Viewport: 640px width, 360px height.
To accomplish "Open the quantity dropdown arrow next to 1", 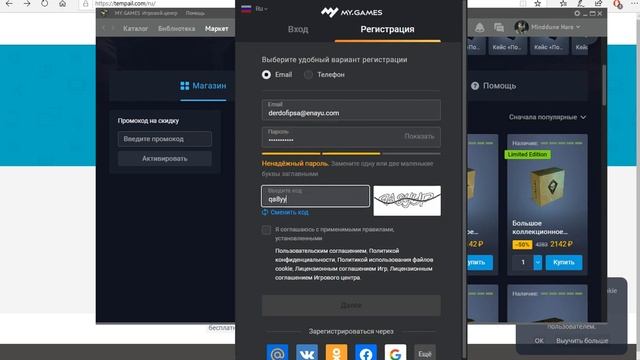I will pyautogui.click(x=538, y=262).
